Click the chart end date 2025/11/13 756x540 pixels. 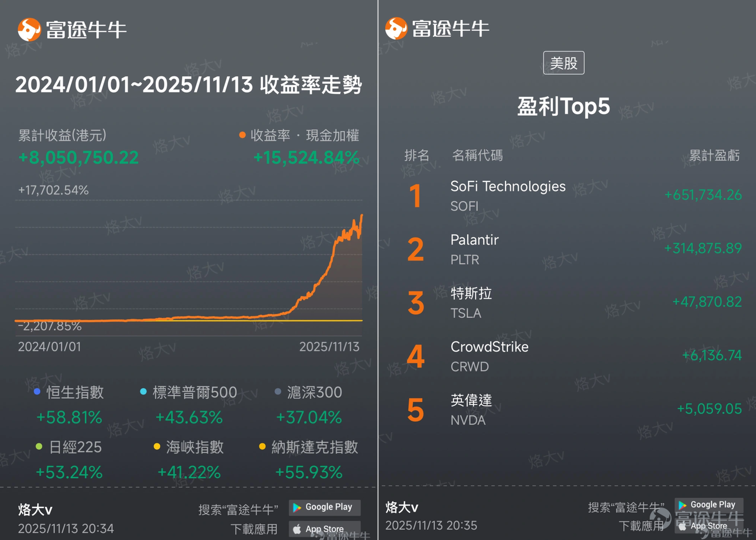(329, 347)
